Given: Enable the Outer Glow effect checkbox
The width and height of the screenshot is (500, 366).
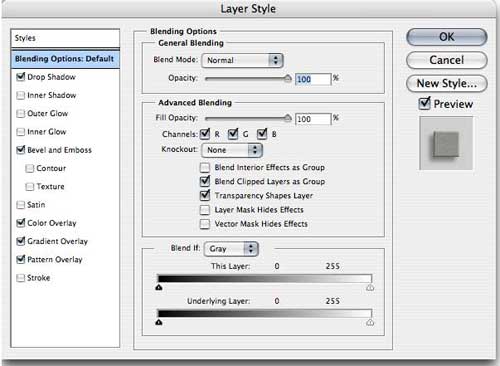Looking at the screenshot, I should [x=21, y=114].
